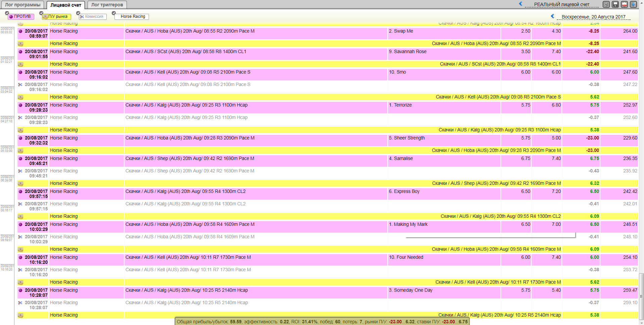Click the market P/L money icon for Kalg 09:55 R4
The height and width of the screenshot is (325, 644).
click(20, 217)
